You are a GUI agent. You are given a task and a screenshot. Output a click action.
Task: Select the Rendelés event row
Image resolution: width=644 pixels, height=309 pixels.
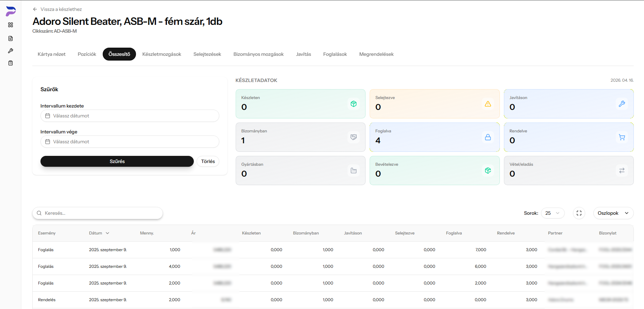tap(333, 300)
